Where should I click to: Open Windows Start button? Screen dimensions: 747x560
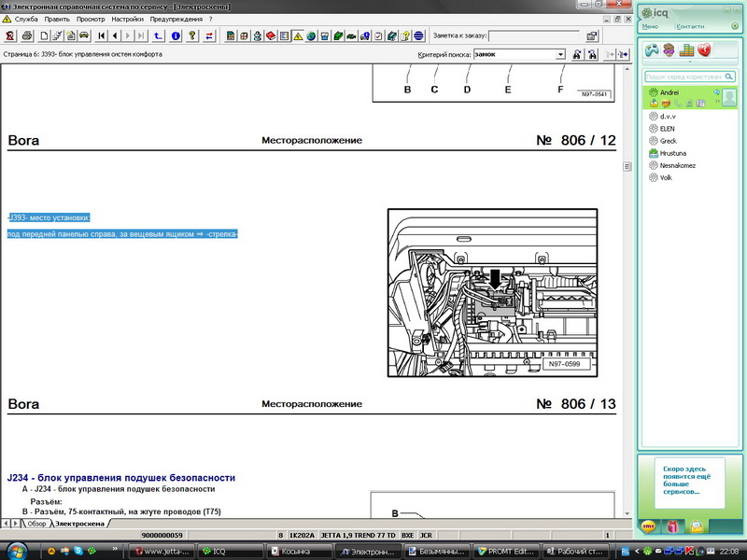click(16, 551)
